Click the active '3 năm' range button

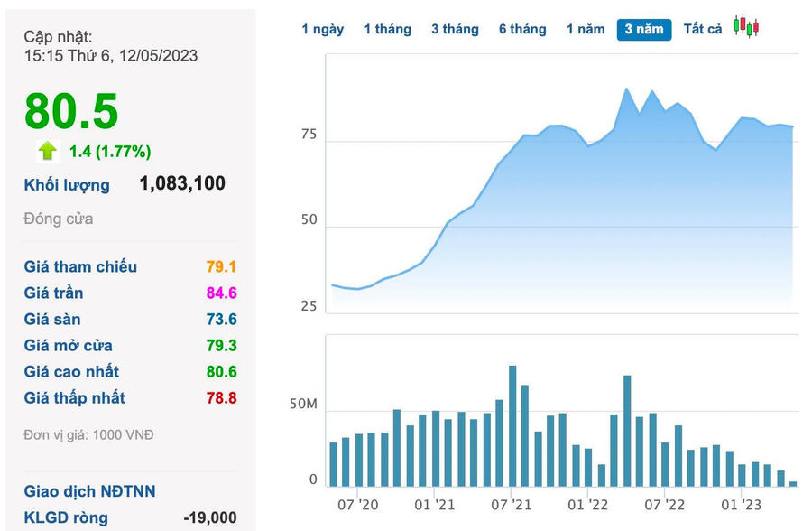(644, 29)
